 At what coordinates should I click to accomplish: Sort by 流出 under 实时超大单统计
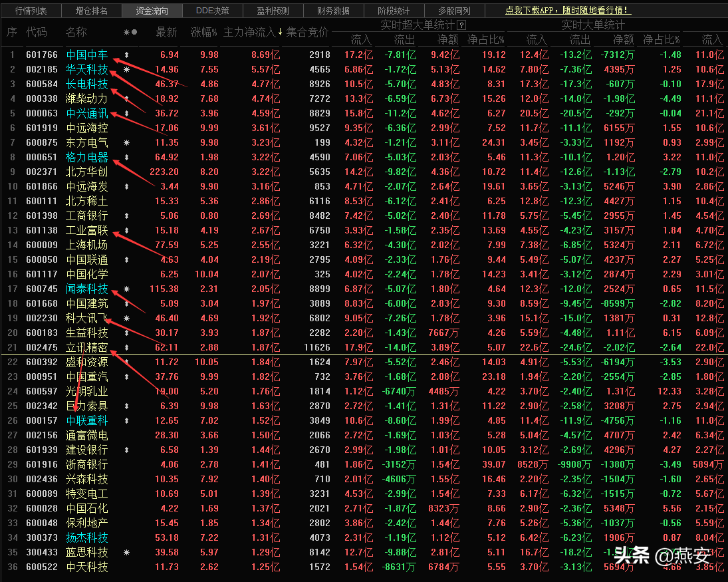(404, 40)
